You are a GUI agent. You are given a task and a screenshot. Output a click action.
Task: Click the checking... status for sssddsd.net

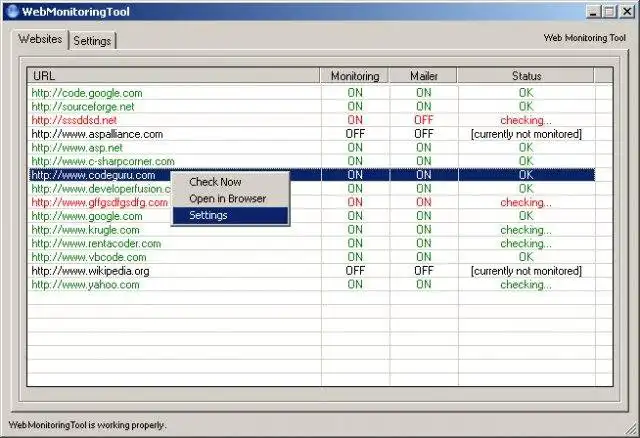[x=526, y=120]
